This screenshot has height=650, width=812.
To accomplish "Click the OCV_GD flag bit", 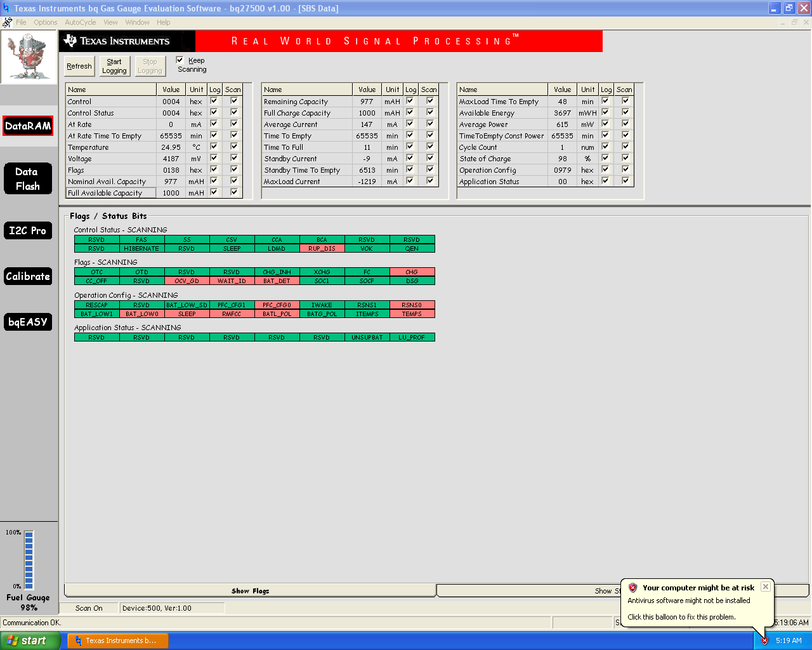I will [x=187, y=281].
